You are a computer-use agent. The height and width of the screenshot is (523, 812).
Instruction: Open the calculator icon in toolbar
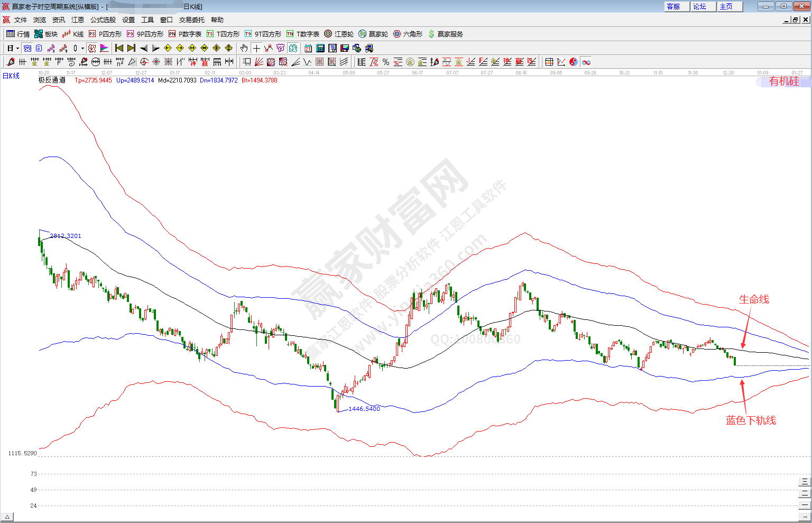pyautogui.click(x=320, y=48)
